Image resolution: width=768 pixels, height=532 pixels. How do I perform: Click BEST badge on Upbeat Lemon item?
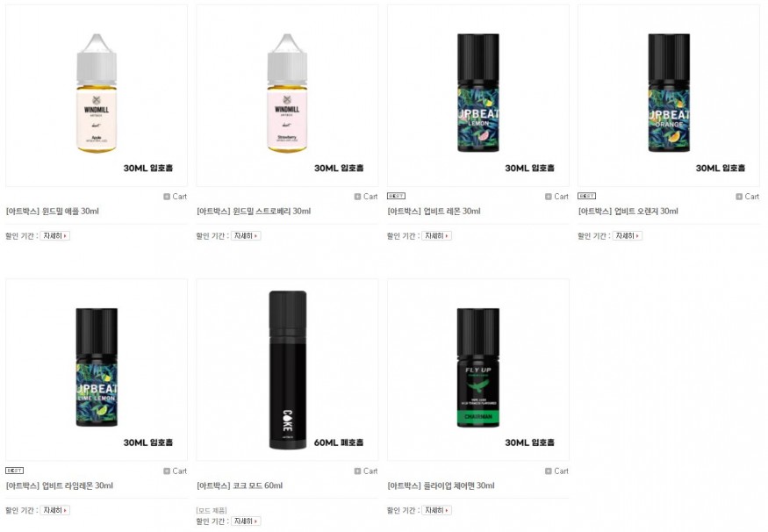pyautogui.click(x=396, y=196)
